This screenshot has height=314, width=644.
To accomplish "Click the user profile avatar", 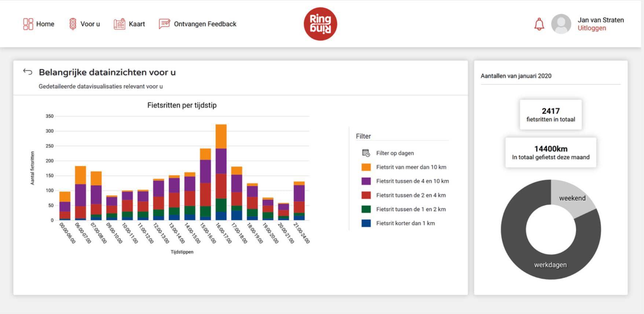I will click(x=561, y=24).
